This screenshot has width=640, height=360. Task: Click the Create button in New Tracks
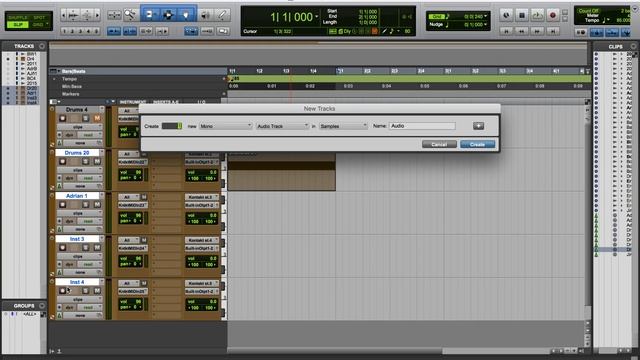(477, 144)
